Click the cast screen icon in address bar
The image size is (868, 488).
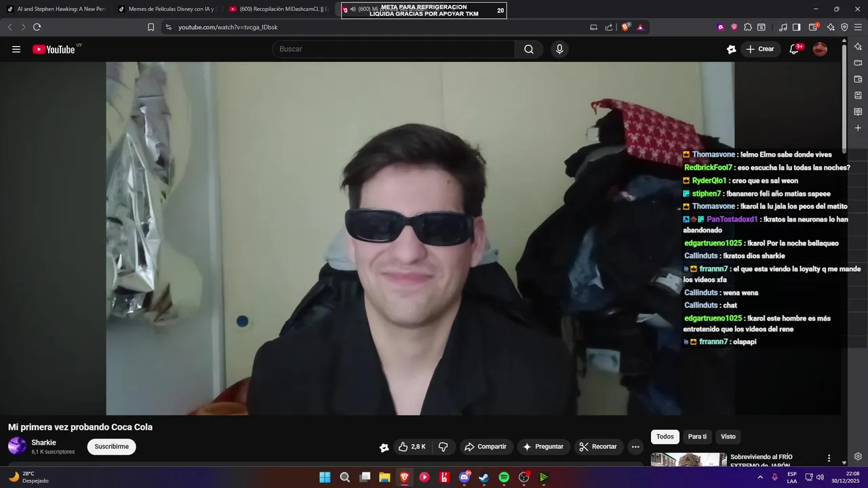point(593,27)
